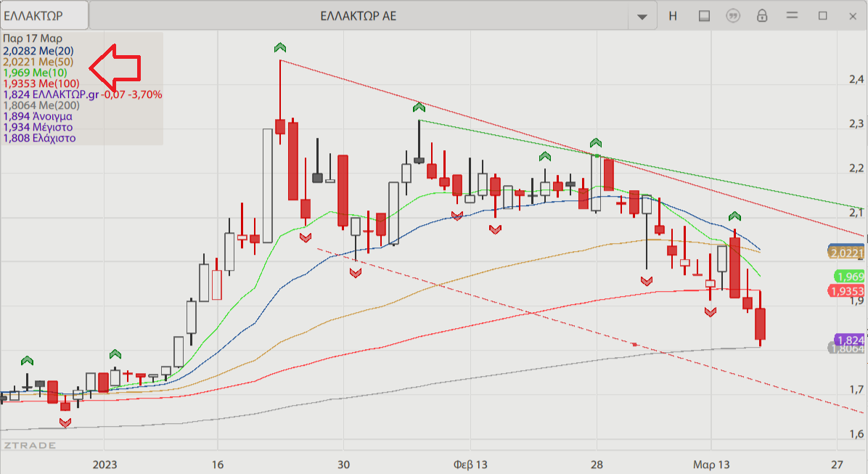Click the 1,808 Ελάχιστο value
Viewport: 868px width, 474px height.
tap(39, 139)
